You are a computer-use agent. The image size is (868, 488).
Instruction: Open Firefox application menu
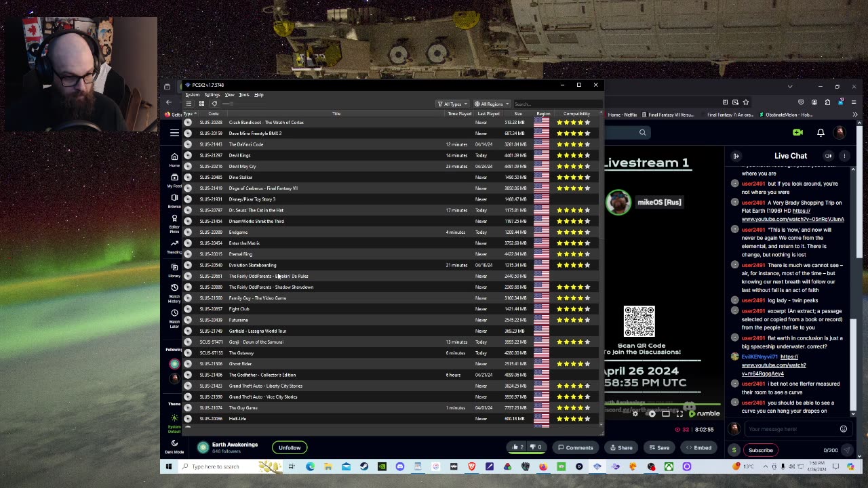click(854, 102)
